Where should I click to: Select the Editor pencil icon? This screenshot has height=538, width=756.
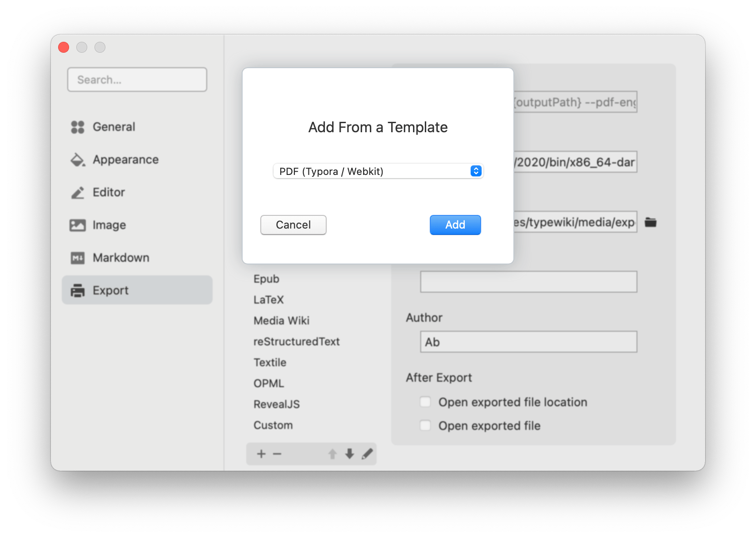[x=78, y=192]
